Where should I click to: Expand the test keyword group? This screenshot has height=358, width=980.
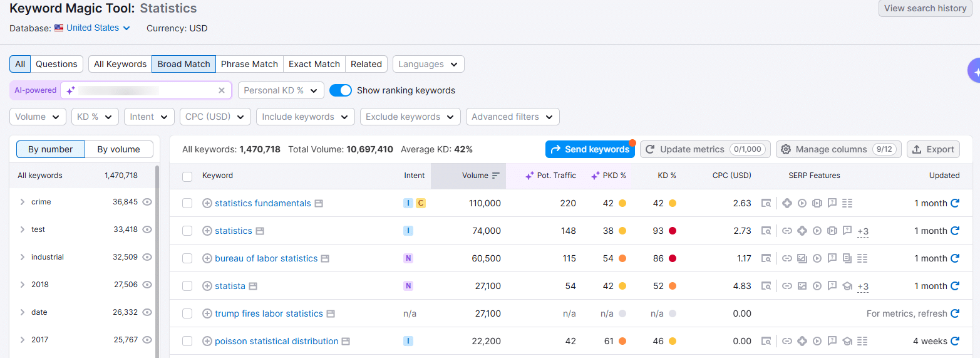pyautogui.click(x=23, y=229)
